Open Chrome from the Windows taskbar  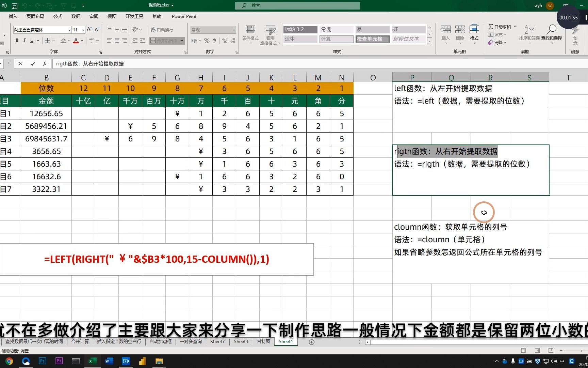tap(9, 361)
